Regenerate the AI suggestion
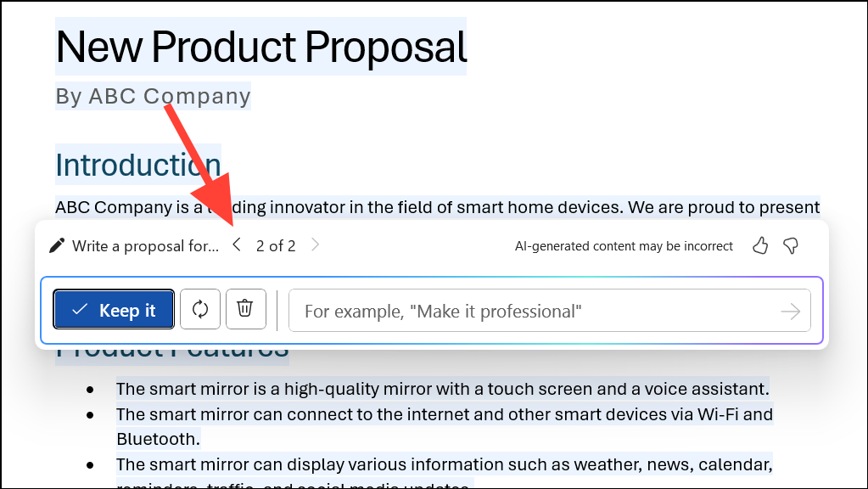 coord(200,309)
